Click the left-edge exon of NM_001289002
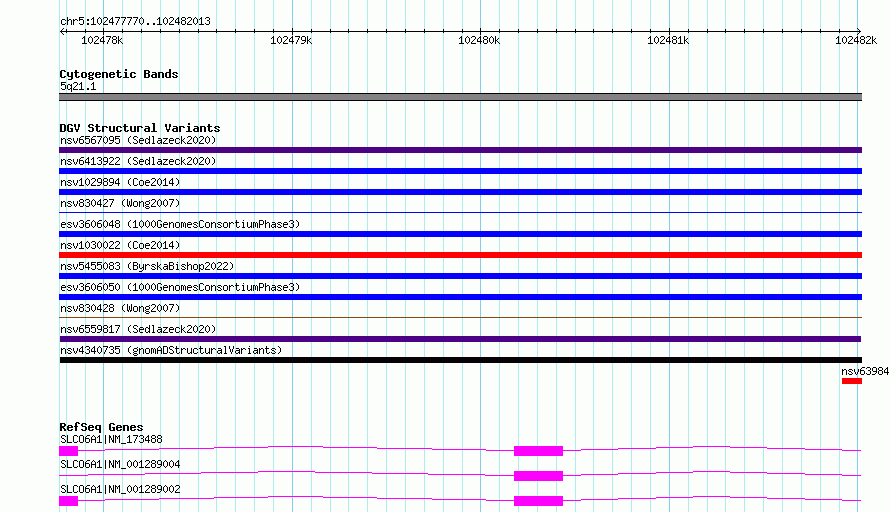This screenshot has width=890, height=512. (68, 501)
